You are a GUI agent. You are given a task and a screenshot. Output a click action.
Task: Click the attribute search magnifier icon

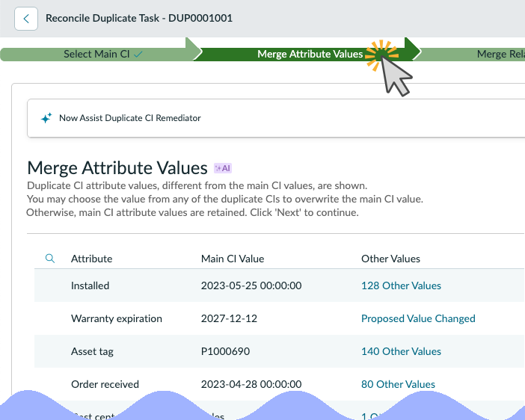(x=50, y=259)
